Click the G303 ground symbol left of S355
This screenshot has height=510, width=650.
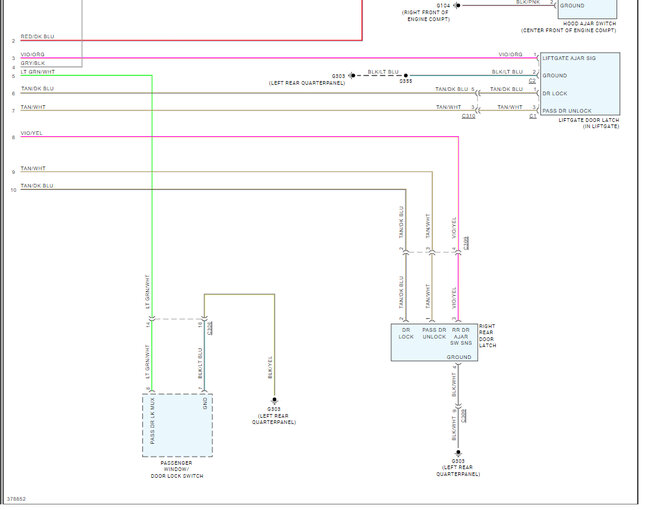click(x=352, y=75)
